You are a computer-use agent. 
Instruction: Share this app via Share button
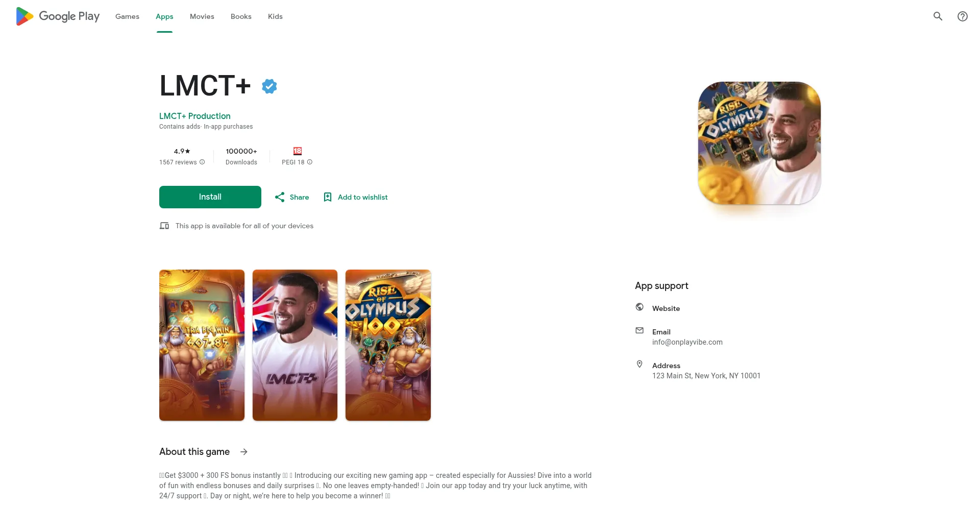pos(292,197)
